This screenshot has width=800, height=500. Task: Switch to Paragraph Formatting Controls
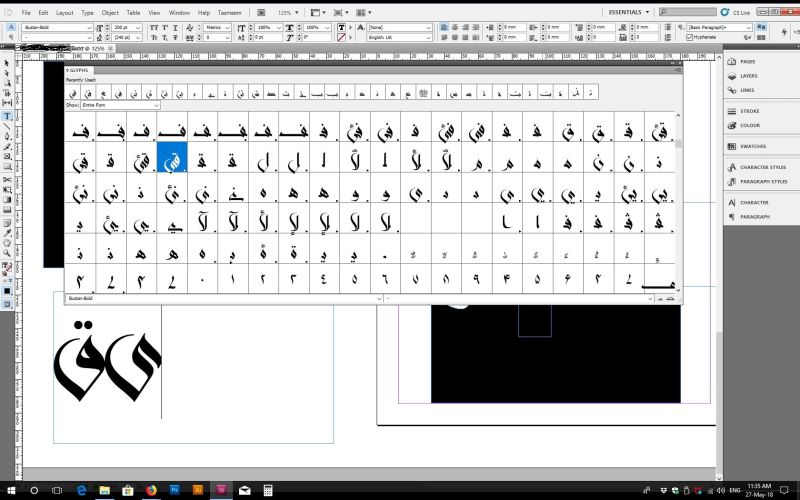(11, 37)
